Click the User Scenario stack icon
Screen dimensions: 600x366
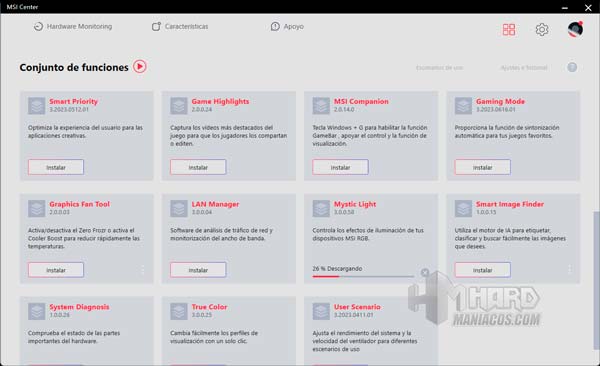pyautogui.click(x=321, y=311)
